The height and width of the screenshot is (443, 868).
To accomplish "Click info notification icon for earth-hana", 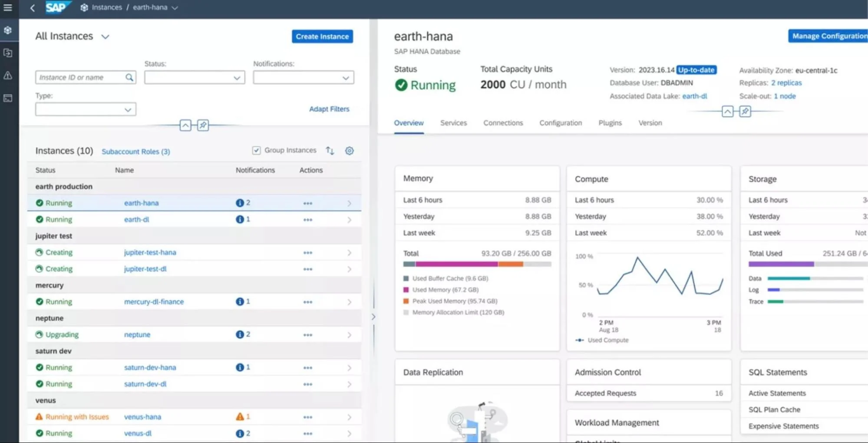I will (x=240, y=203).
